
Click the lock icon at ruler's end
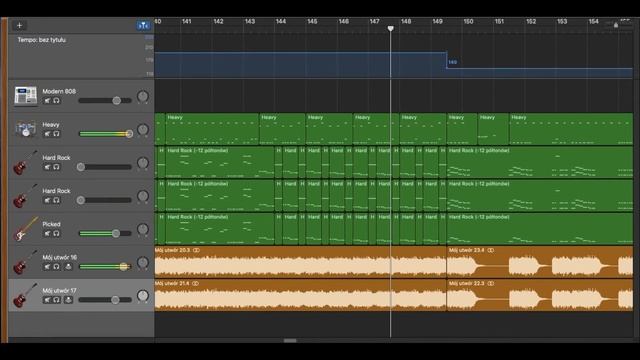pos(616,25)
